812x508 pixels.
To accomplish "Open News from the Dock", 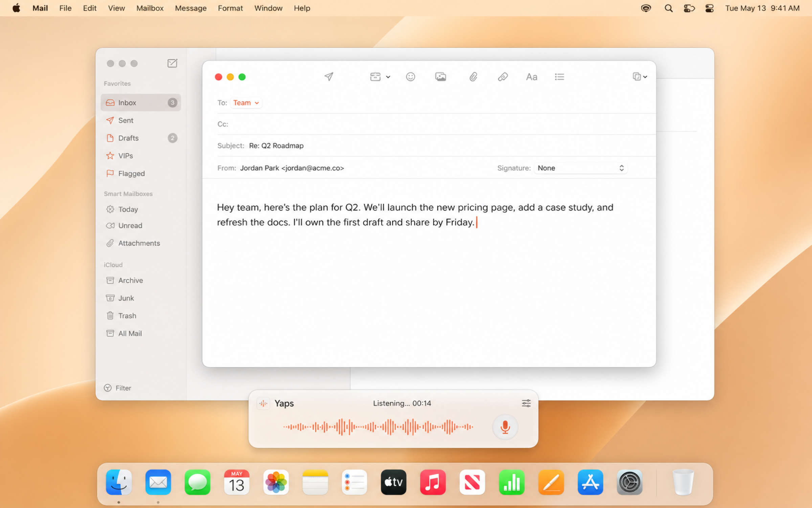I will (472, 482).
